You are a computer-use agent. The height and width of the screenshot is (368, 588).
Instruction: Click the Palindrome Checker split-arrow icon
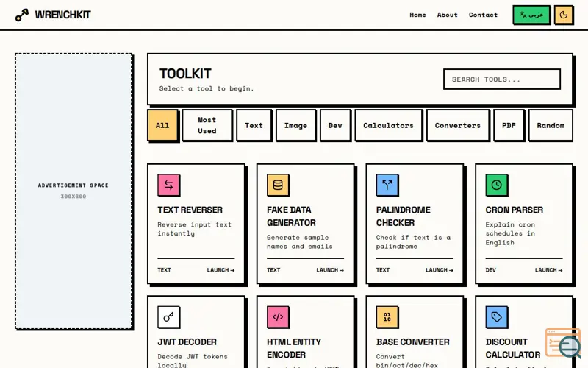(387, 185)
